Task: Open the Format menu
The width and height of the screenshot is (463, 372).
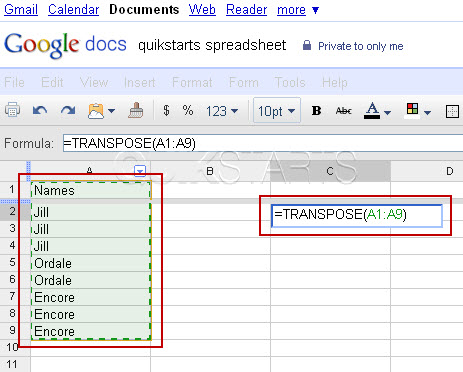Action: tap(192, 82)
